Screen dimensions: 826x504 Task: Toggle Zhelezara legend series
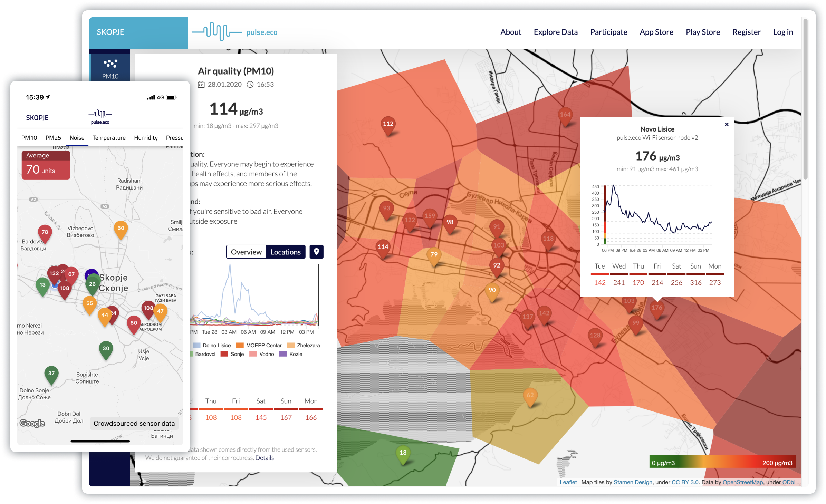click(x=304, y=345)
